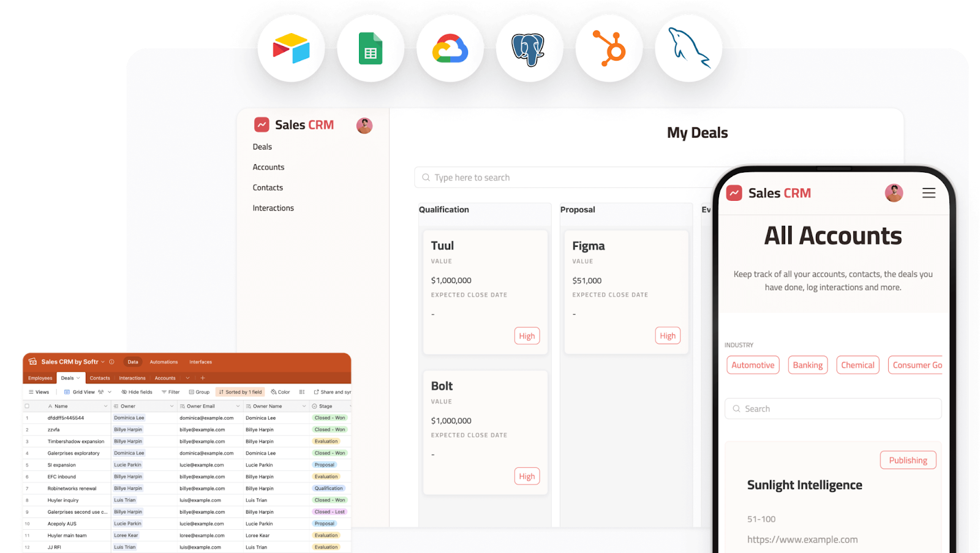Go to Accounts in CRM sidebar
The width and height of the screenshot is (980, 553).
point(268,167)
